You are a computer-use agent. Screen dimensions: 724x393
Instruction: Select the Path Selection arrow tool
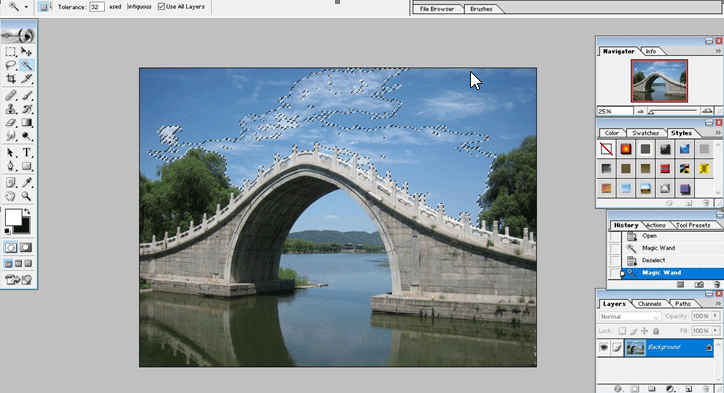point(11,152)
